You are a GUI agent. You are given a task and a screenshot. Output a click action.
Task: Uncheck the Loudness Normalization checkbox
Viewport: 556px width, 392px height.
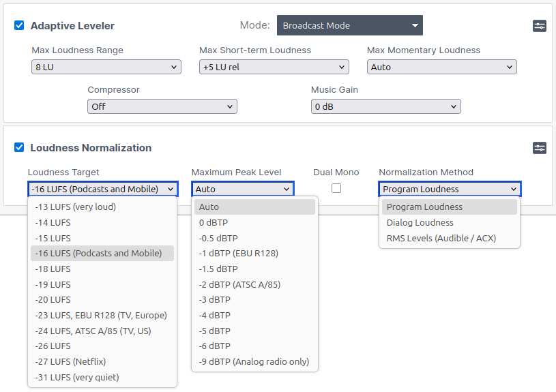click(19, 148)
